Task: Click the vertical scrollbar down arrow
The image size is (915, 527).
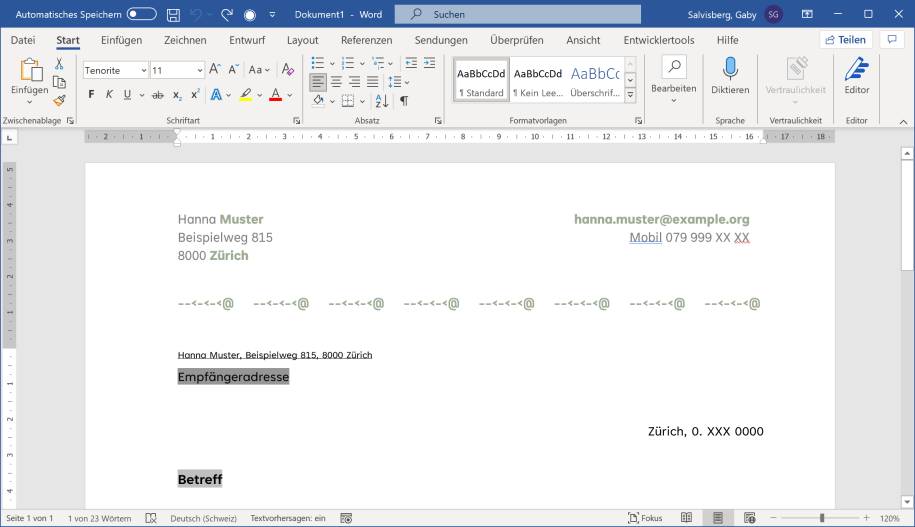Action: (x=906, y=502)
